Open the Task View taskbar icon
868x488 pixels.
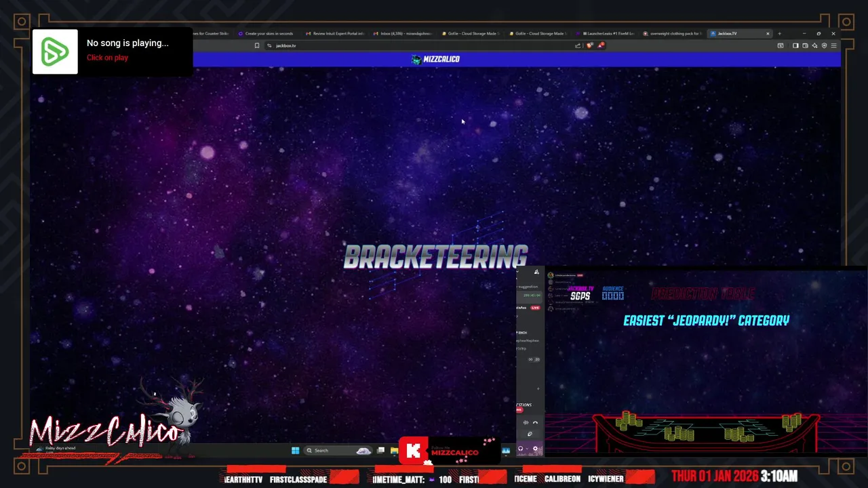pos(381,450)
